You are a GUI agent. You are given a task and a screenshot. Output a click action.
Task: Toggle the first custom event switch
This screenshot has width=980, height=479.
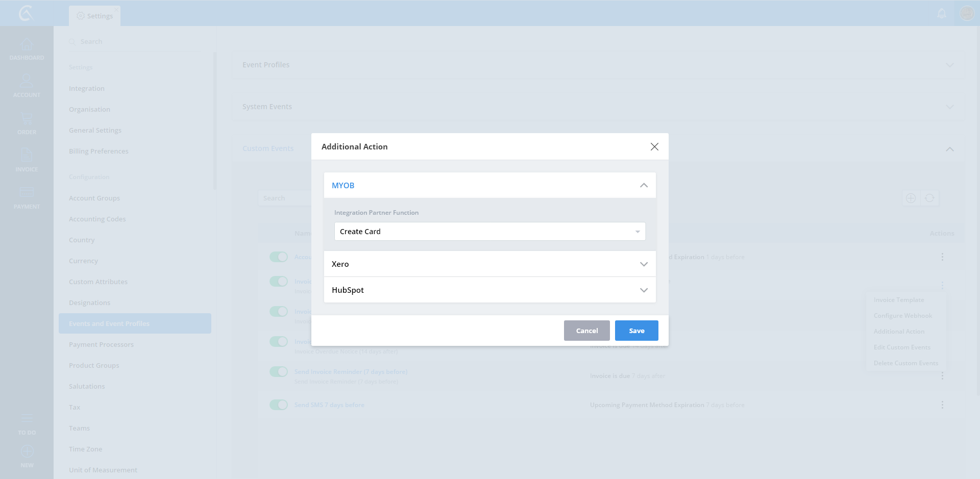click(279, 257)
